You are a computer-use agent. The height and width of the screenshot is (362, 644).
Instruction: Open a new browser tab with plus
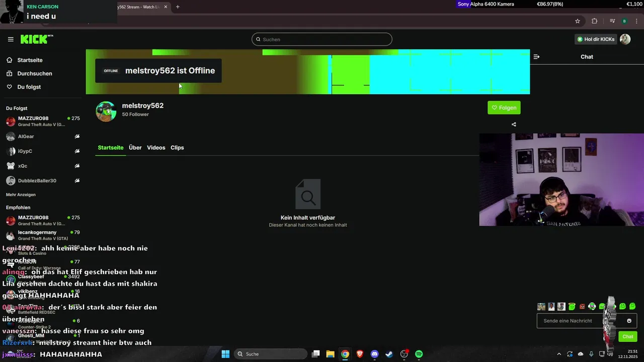pyautogui.click(x=178, y=7)
